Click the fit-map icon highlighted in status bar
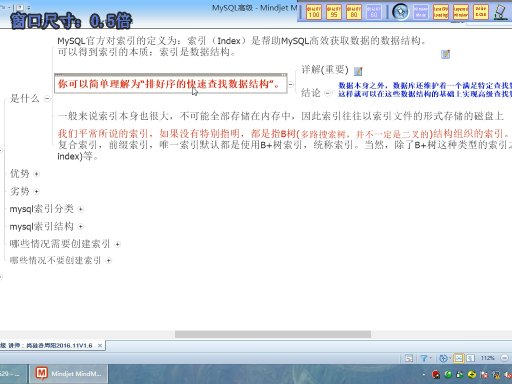Viewport: 512px width, 384px height. pyautogui.click(x=459, y=358)
